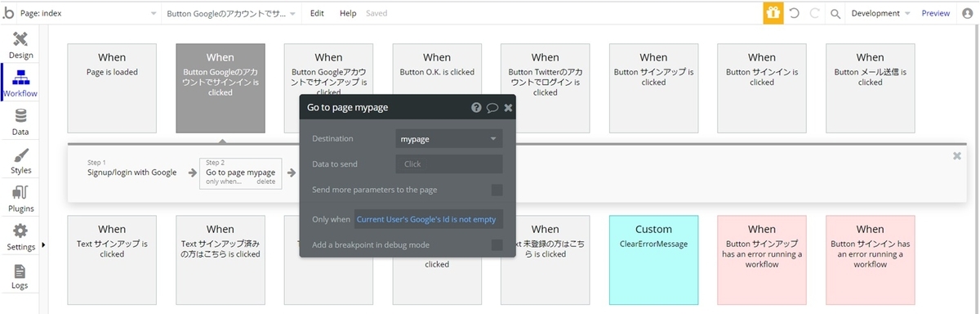Click delete on Step 2
Viewport: 980px width, 314px height.
pyautogui.click(x=266, y=182)
